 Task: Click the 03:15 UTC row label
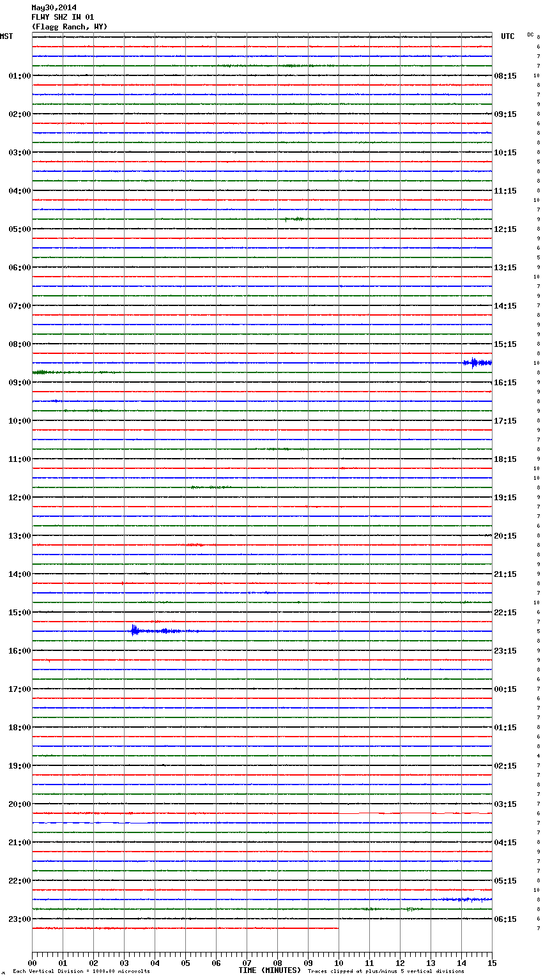point(505,804)
